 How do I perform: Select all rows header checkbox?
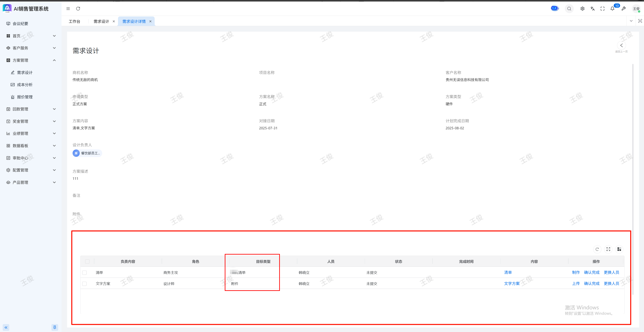click(x=87, y=261)
